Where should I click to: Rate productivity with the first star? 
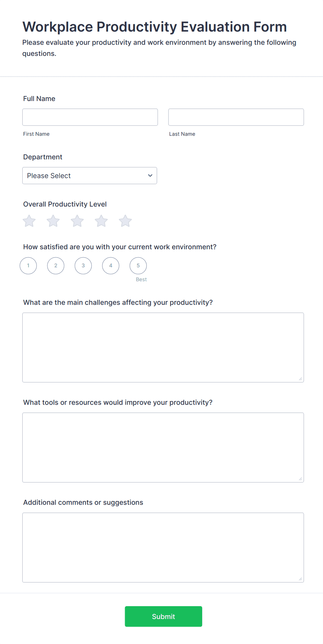[x=29, y=221]
